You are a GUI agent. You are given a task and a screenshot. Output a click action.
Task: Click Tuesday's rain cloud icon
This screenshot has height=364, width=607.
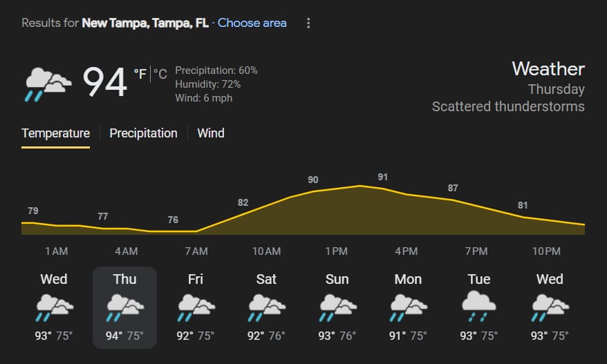click(479, 307)
